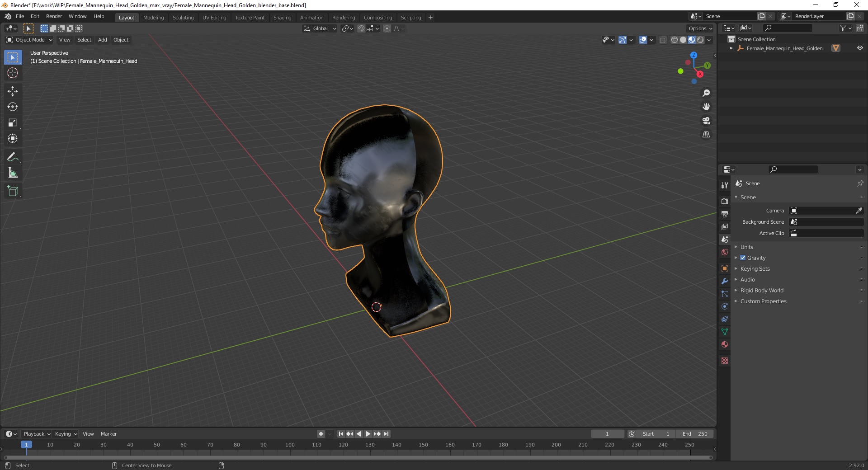Open the Object Mode dropdown
This screenshot has height=470, width=868.
pyautogui.click(x=29, y=40)
